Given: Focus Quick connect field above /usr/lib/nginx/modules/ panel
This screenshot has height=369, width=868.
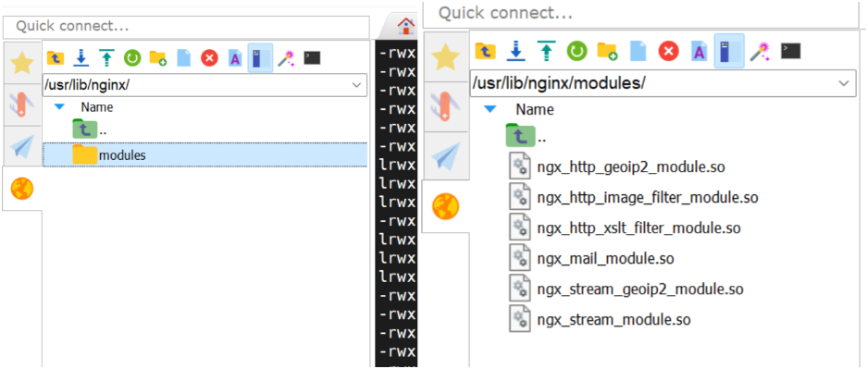Looking at the screenshot, I should point(641,13).
